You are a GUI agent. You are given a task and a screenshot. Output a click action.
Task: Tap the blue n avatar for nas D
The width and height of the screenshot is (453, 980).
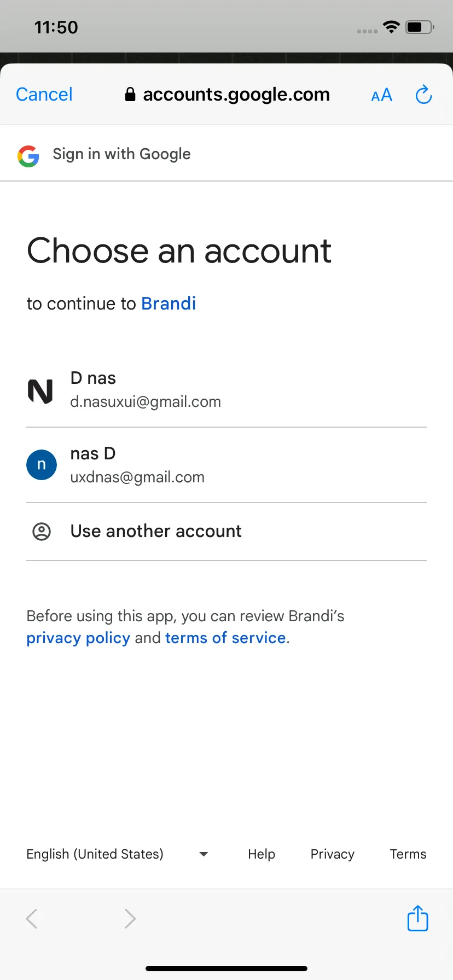[42, 465]
